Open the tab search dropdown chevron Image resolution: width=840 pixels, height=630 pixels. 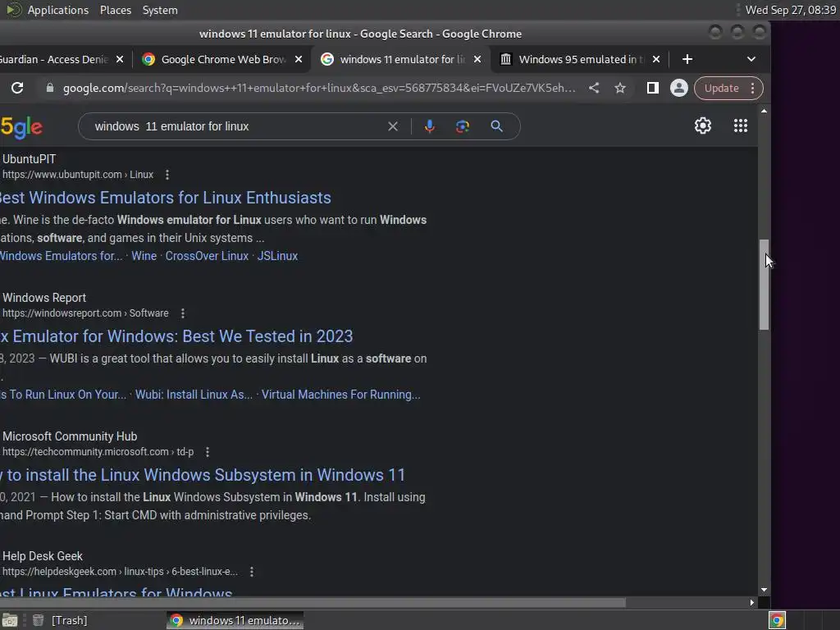tap(751, 59)
